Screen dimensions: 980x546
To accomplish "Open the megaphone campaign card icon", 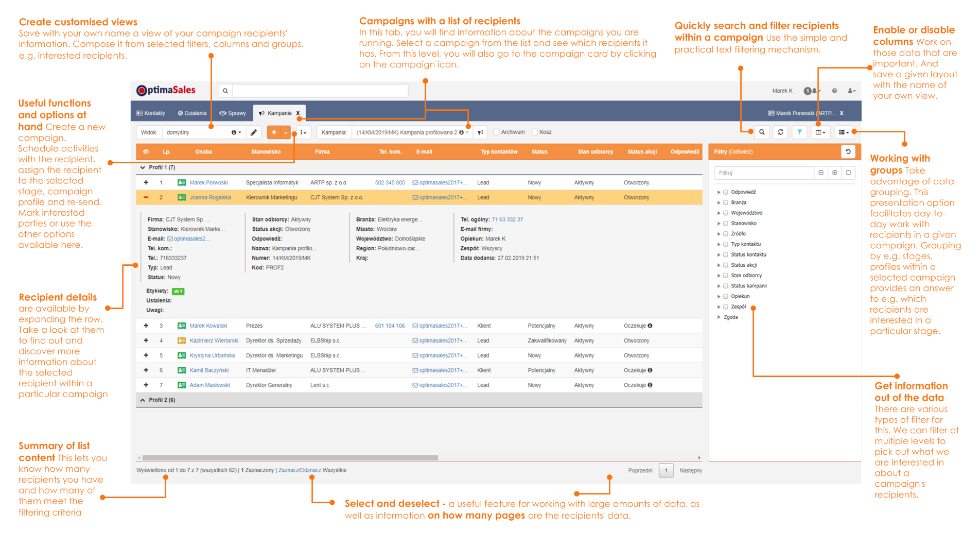I will tap(480, 132).
